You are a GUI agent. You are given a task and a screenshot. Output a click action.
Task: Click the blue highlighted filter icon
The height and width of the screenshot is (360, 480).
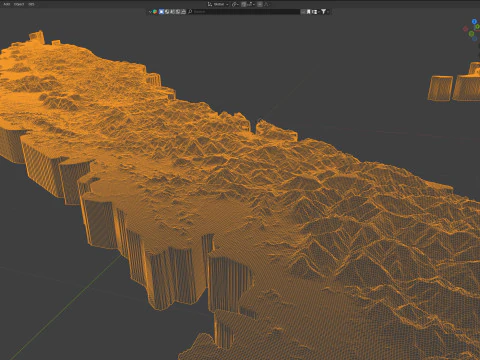pos(161,12)
